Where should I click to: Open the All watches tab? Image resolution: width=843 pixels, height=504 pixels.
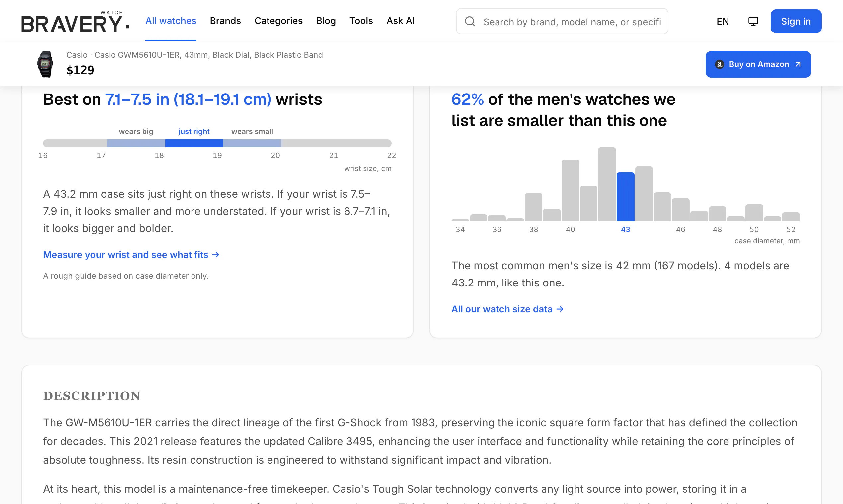point(171,21)
